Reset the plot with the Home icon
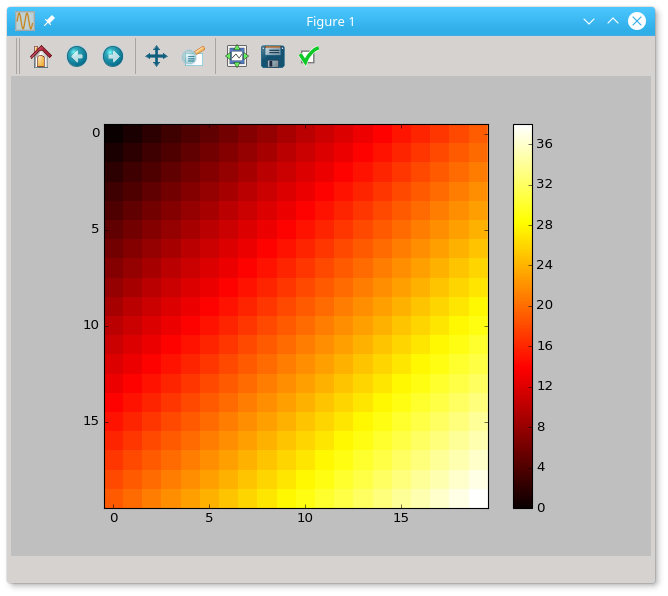 [x=41, y=57]
